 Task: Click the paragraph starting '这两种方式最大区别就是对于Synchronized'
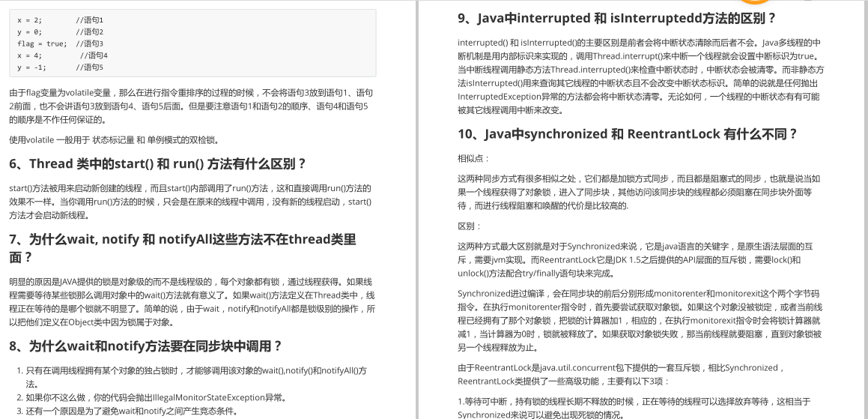pyautogui.click(x=635, y=260)
